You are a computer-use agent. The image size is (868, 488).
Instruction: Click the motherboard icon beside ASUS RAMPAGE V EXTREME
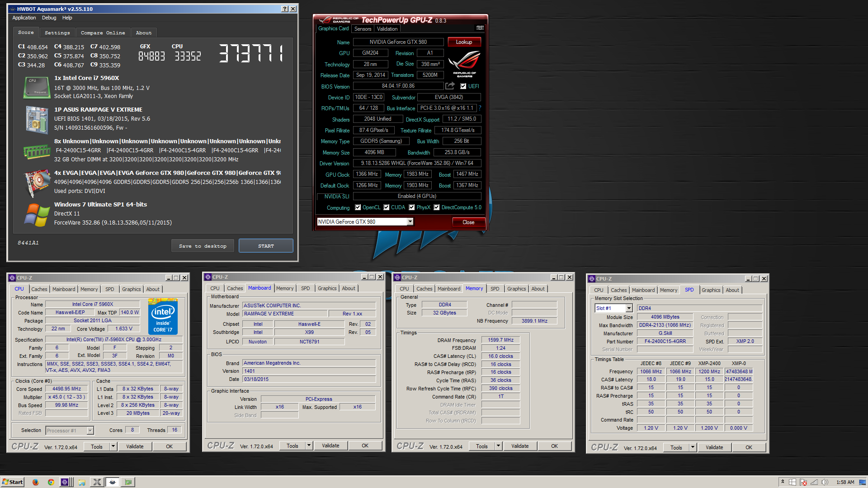37,119
